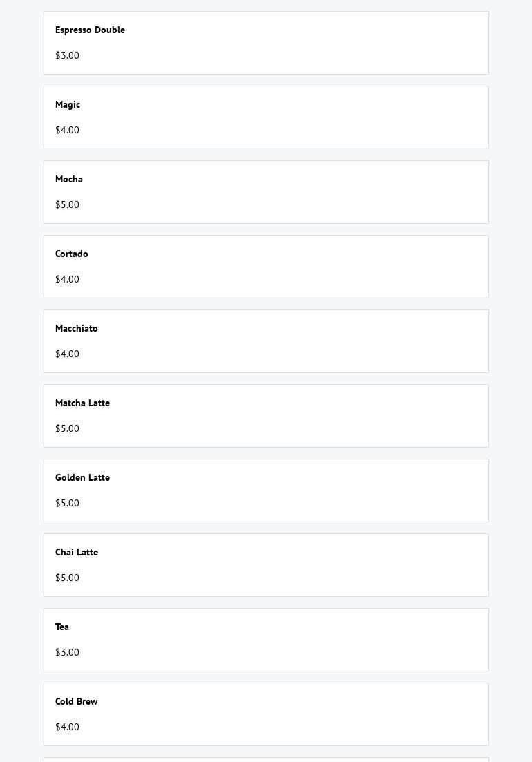Click the $5.00 price under Matcha Latte
This screenshot has width=532, height=762.
coord(67,428)
